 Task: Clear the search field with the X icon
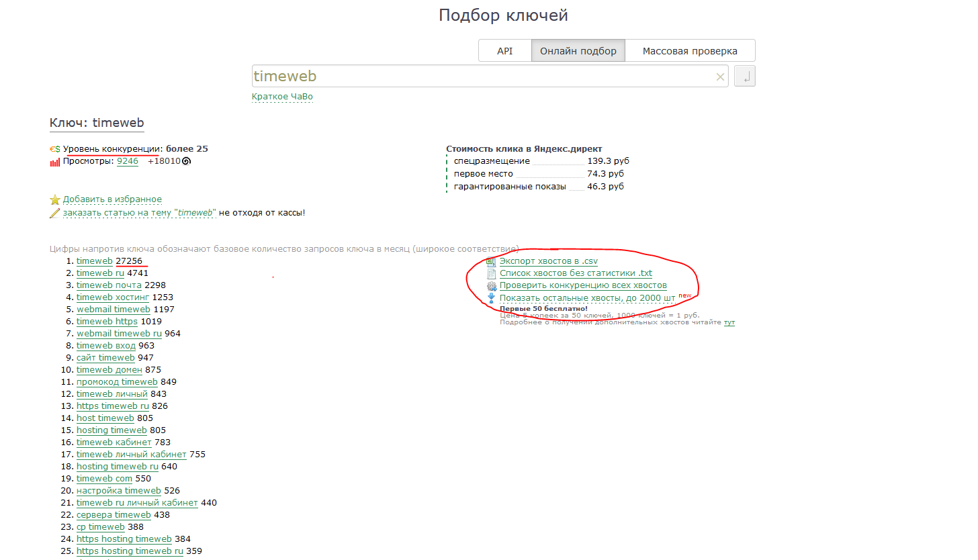(721, 77)
